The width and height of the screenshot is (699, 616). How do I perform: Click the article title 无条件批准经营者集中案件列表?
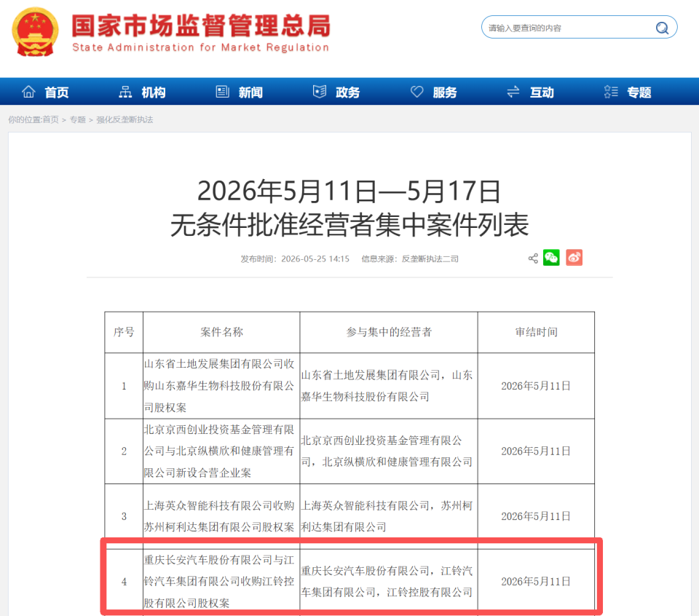(x=349, y=224)
